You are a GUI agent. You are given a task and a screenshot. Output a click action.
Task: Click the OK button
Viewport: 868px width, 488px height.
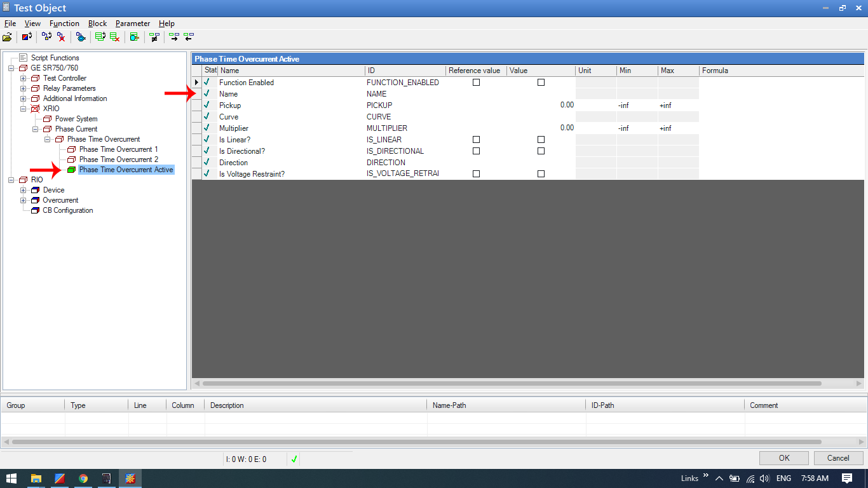click(784, 458)
